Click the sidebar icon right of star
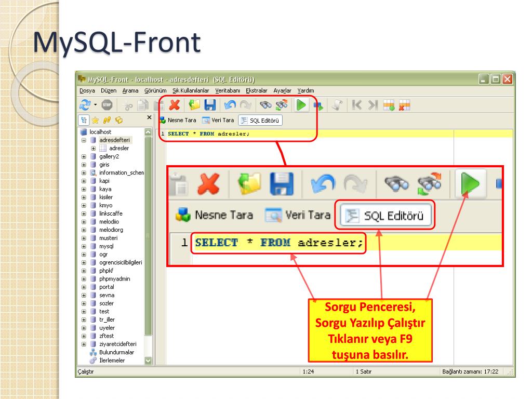Screen dimensions: 532x399 (107, 120)
